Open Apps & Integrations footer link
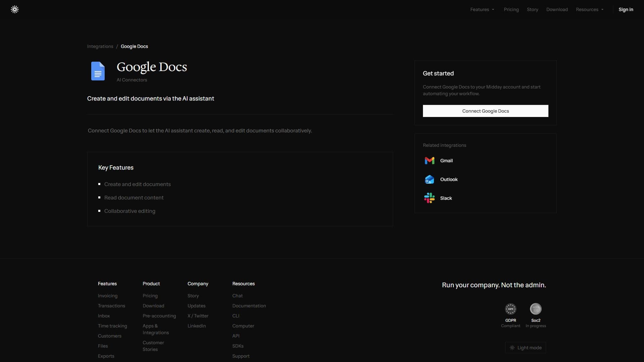 [x=156, y=329]
